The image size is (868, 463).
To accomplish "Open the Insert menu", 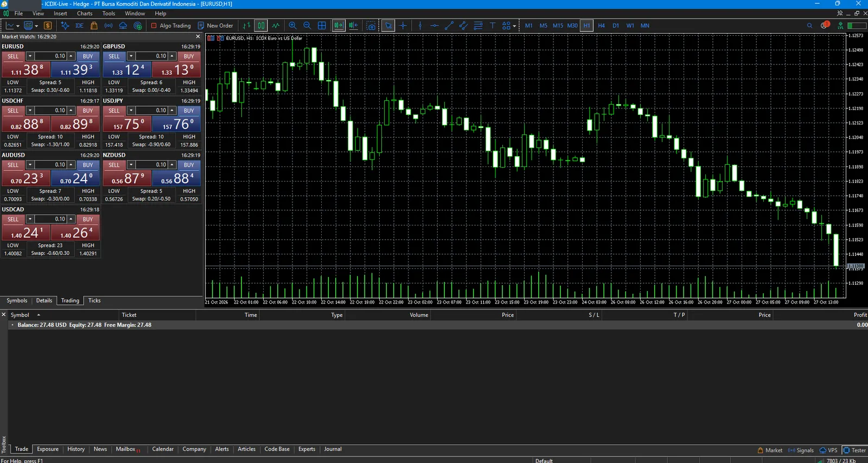I will point(60,14).
